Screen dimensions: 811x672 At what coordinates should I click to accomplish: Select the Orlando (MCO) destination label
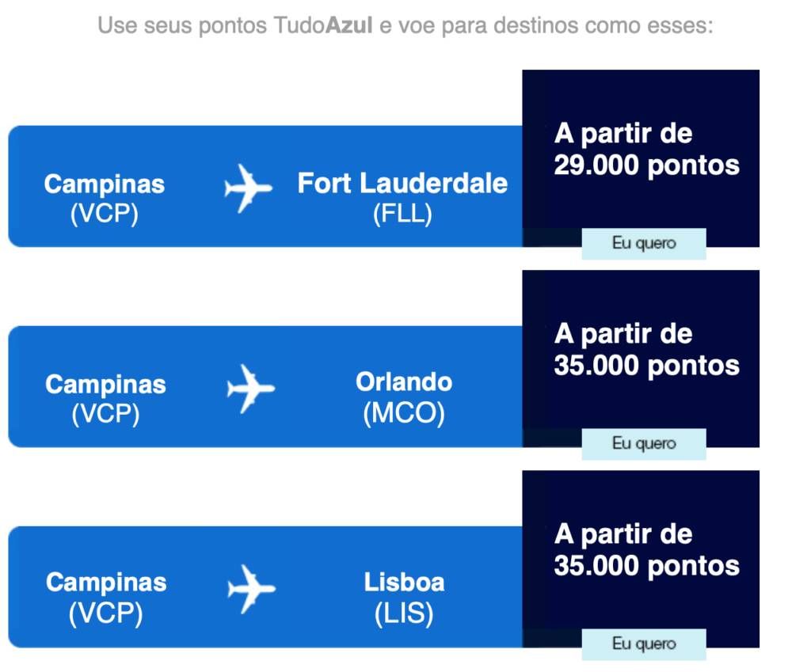point(403,398)
